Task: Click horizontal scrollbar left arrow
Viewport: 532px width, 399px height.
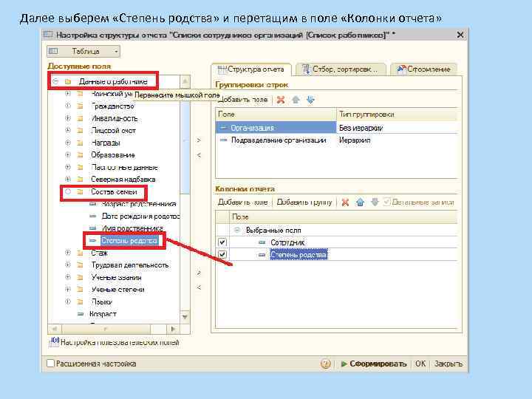Action: [54, 329]
